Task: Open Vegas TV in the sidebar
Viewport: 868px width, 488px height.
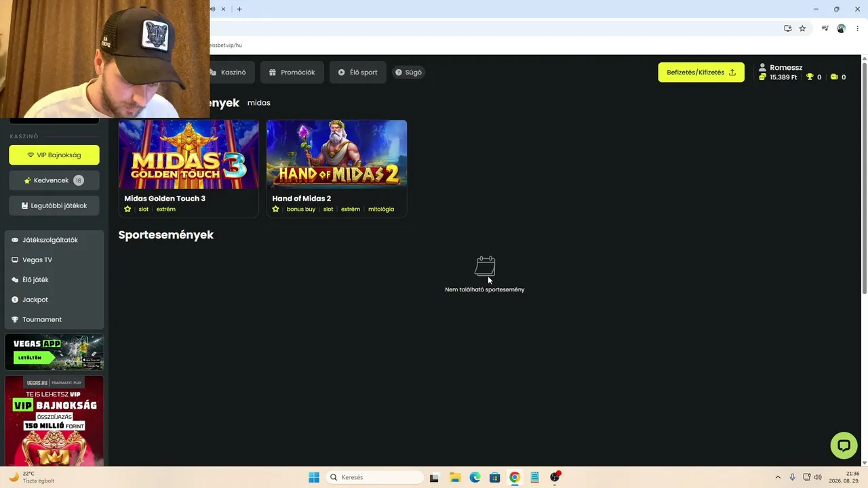Action: [54, 260]
